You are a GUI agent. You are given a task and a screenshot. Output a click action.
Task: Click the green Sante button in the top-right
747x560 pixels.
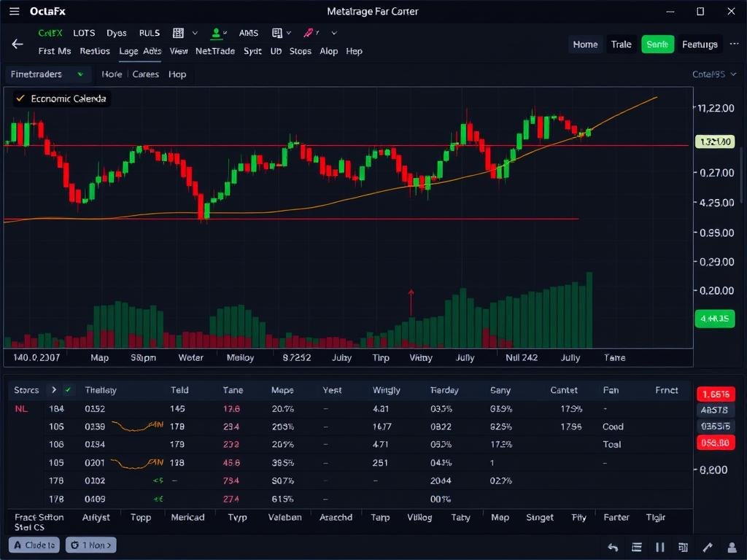[657, 44]
